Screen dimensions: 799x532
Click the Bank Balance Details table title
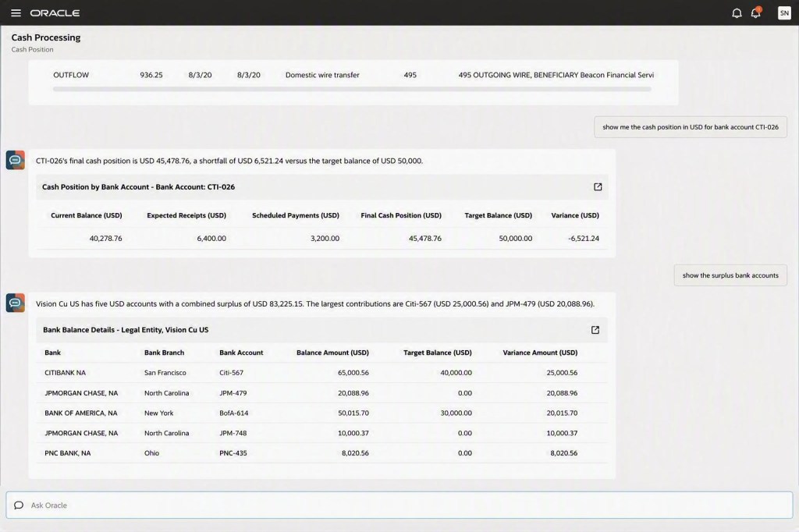coord(126,330)
